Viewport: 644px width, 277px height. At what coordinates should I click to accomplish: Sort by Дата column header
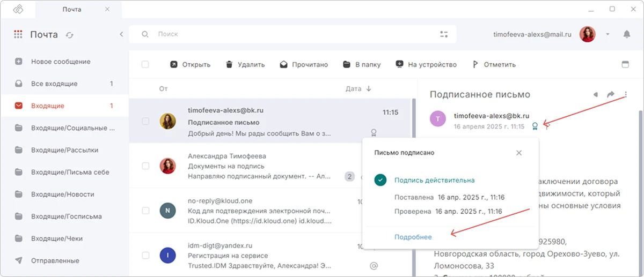coord(359,89)
